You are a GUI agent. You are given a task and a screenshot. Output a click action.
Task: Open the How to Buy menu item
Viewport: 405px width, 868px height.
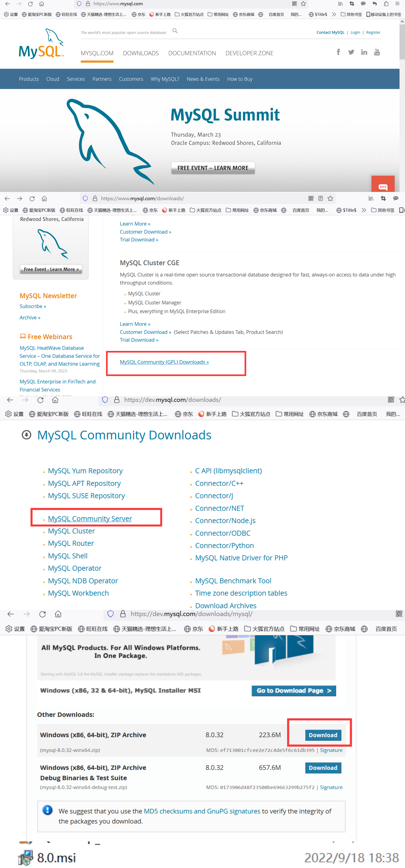tap(240, 79)
